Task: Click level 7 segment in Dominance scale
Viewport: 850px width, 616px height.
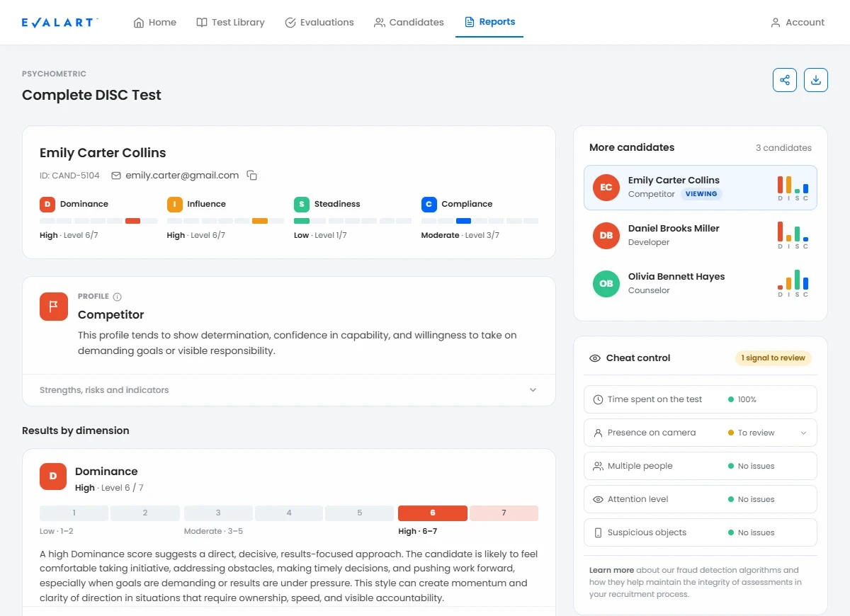Action: 504,513
